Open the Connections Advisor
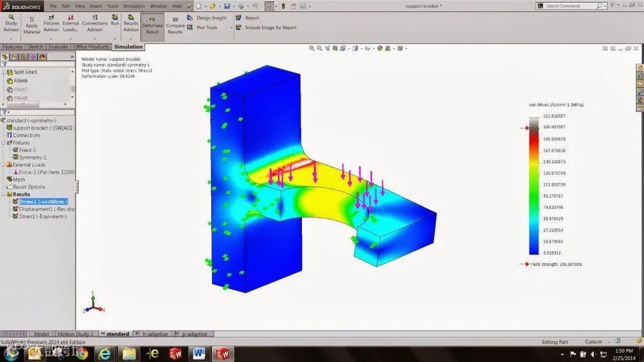Image resolution: width=644 pixels, height=362 pixels. [x=94, y=23]
